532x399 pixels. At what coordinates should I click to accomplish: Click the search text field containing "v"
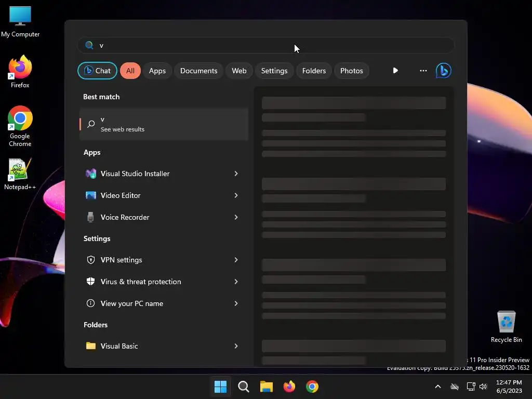point(265,45)
